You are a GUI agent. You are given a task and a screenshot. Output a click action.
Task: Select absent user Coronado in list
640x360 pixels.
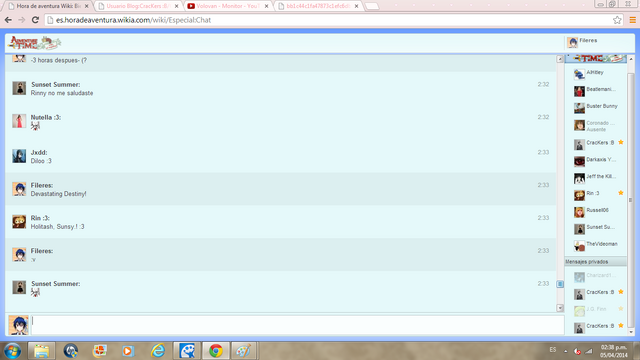coord(596,125)
